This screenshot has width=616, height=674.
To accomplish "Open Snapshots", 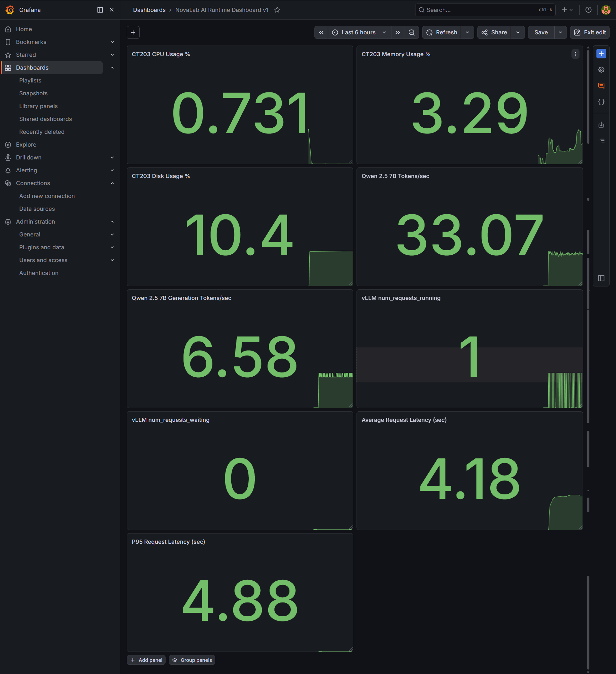I will (x=33, y=93).
